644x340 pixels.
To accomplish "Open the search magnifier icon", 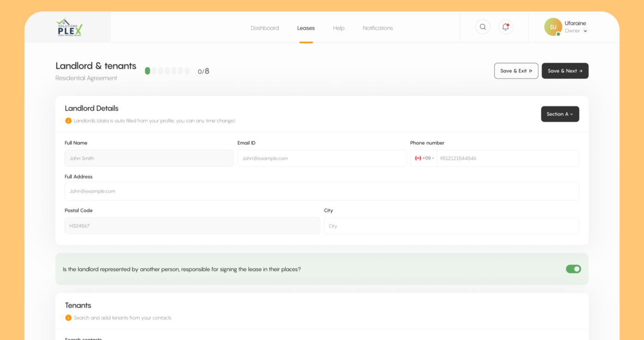I will pos(482,27).
